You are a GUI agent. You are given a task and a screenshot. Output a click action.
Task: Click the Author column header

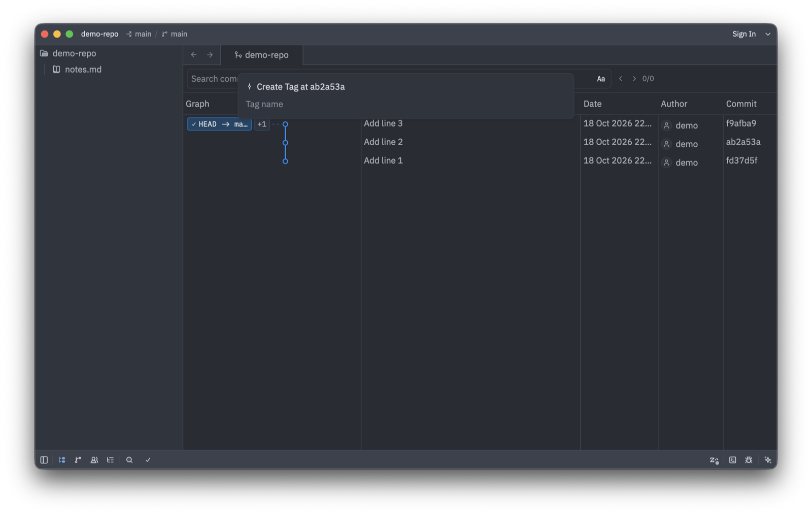click(673, 104)
